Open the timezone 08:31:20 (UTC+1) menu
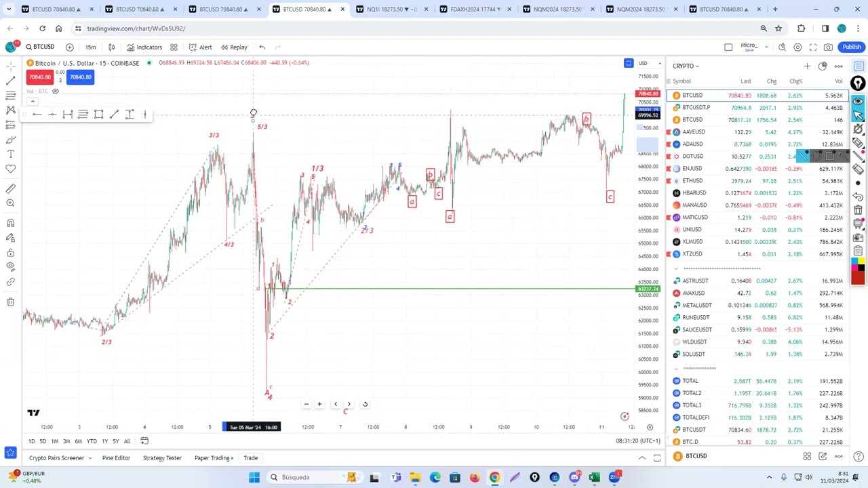868x488 pixels. 638,441
